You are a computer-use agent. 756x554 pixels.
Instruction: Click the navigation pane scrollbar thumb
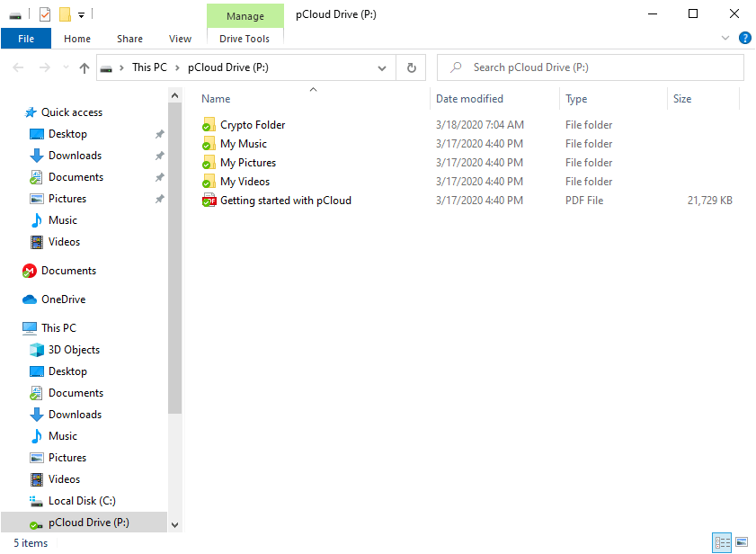click(x=175, y=258)
